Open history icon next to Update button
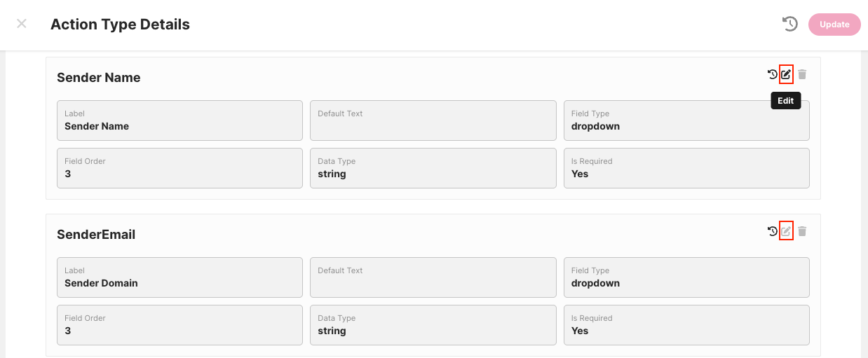868x358 pixels. (790, 24)
